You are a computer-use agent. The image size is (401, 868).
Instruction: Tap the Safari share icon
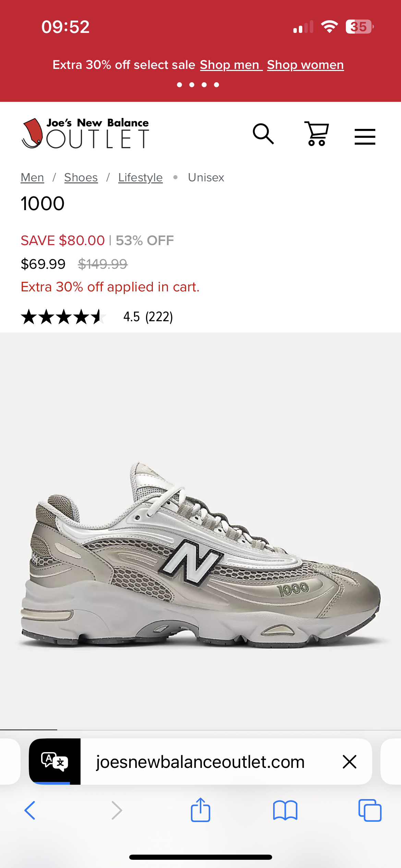(200, 810)
